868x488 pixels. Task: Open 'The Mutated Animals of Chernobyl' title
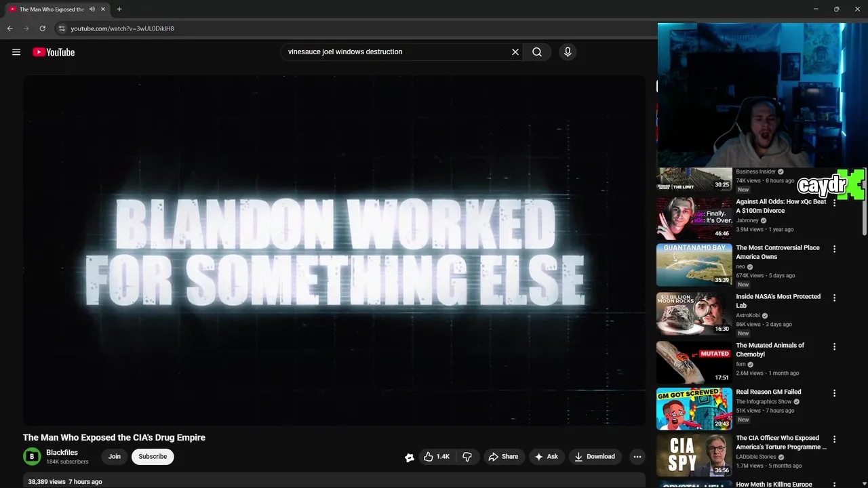tap(770, 350)
